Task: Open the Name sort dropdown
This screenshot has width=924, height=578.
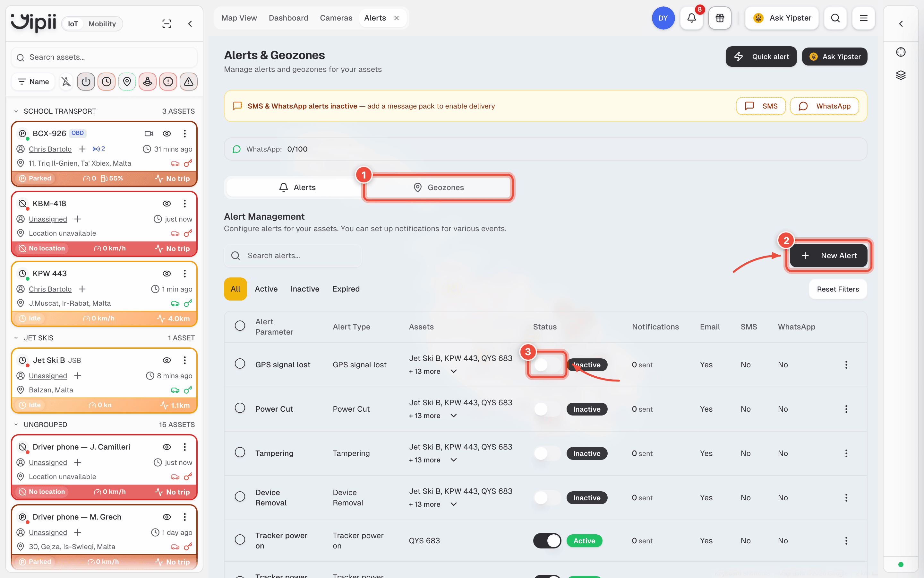Action: click(33, 82)
